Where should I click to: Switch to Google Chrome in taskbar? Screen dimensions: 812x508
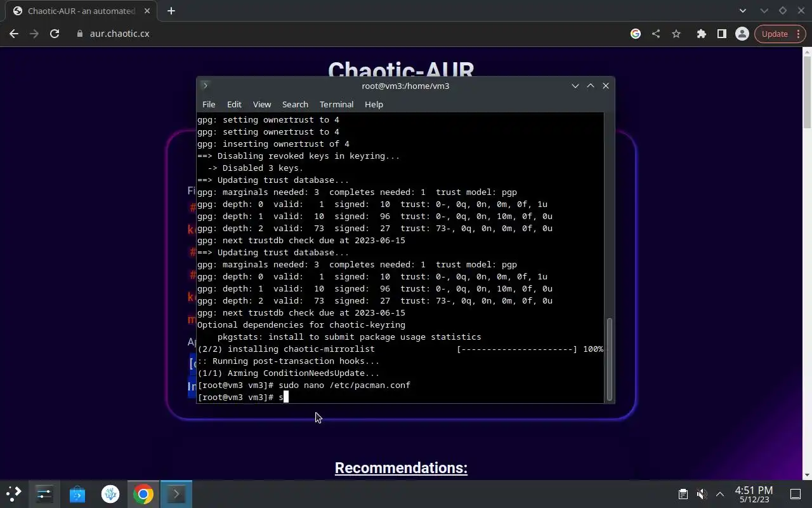point(143,494)
